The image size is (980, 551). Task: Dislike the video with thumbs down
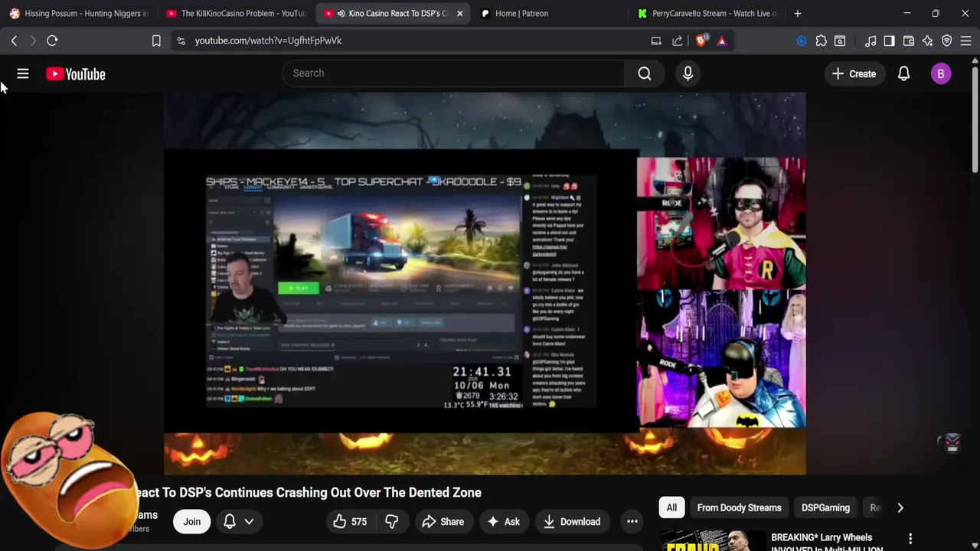(391, 522)
